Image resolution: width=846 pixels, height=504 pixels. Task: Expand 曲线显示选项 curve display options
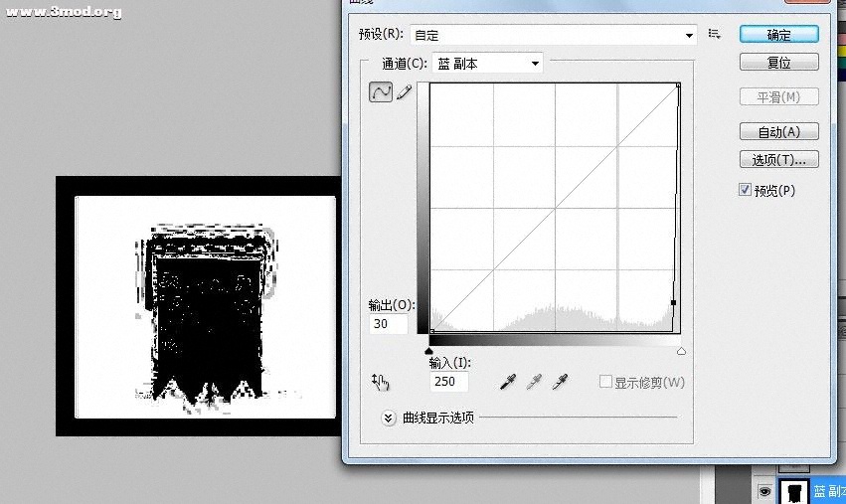(x=389, y=418)
